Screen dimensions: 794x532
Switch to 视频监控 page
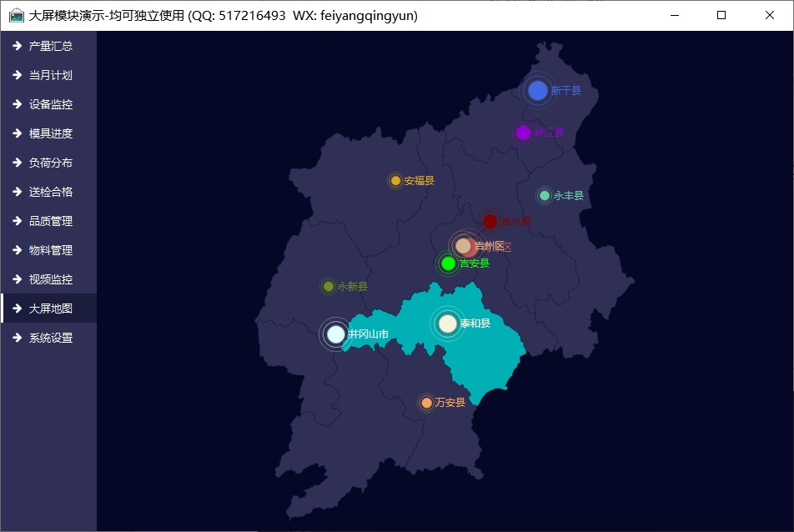coord(49,279)
